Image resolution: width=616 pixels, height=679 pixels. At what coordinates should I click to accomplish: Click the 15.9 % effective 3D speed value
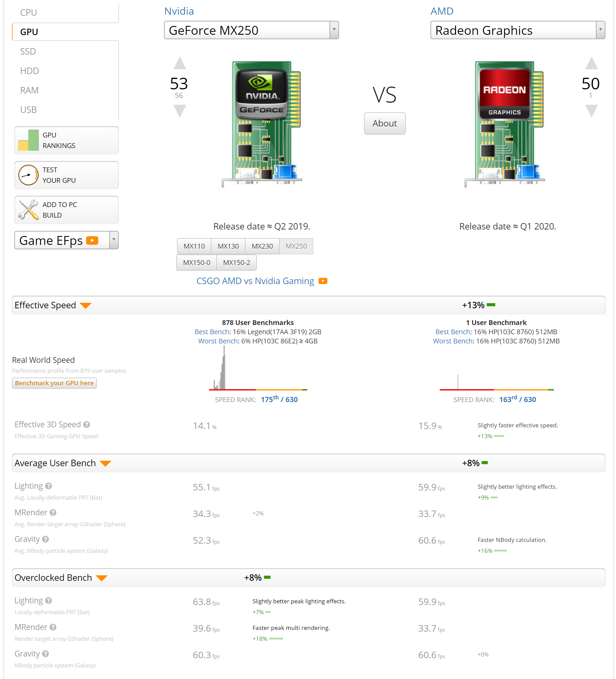click(430, 426)
